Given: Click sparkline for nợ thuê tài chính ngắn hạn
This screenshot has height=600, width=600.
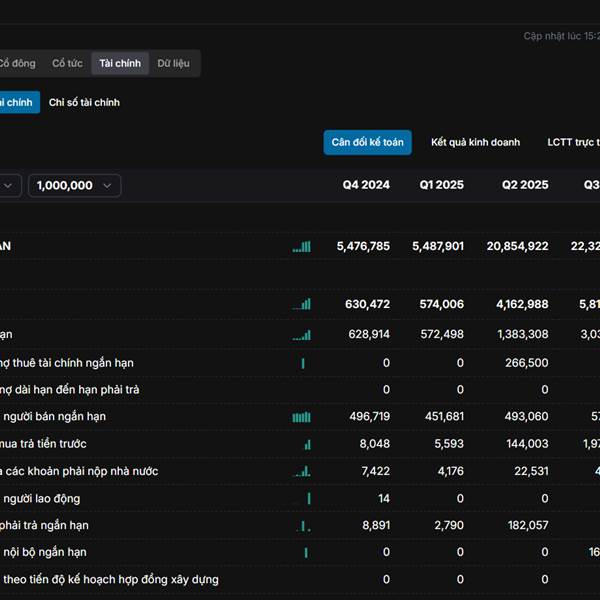Looking at the screenshot, I should (303, 363).
